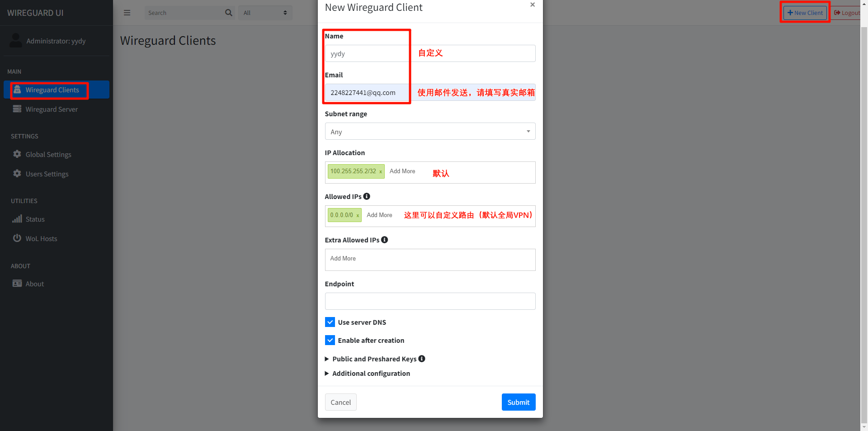Click the Allowed IPs info icon

click(367, 196)
